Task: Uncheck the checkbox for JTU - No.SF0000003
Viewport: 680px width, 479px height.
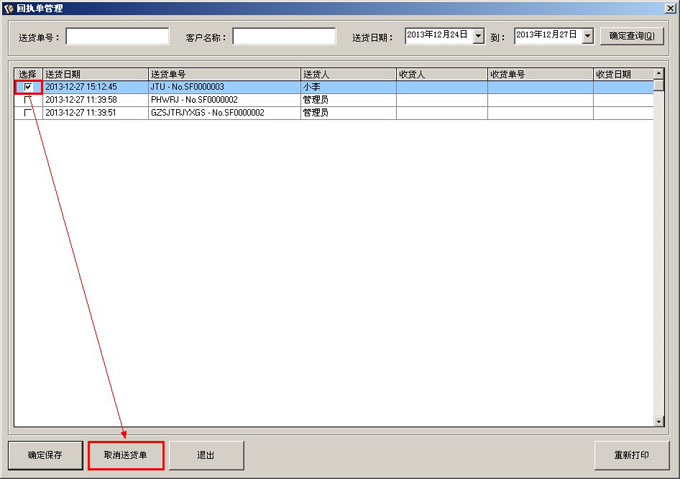Action: 28,87
